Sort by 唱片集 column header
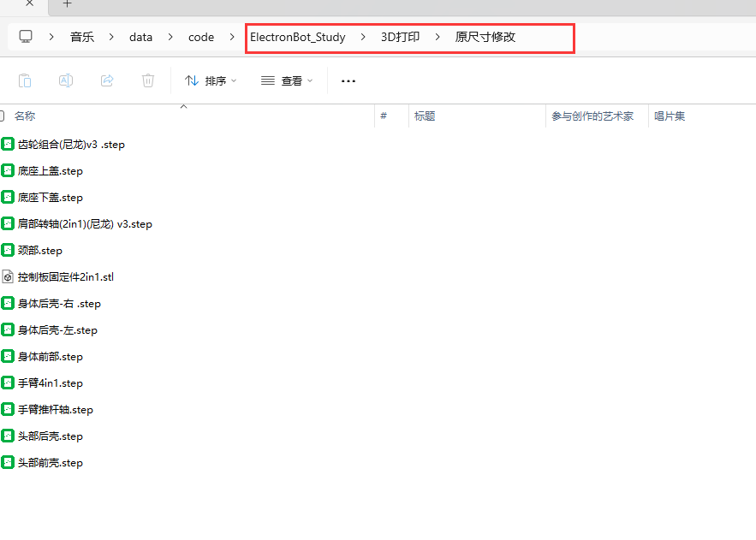Image resolution: width=756 pixels, height=540 pixels. pos(670,116)
